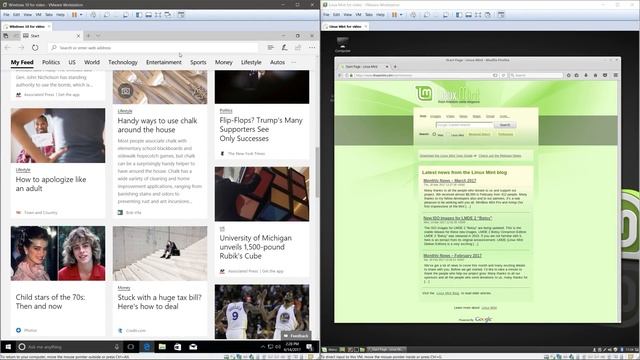Screen dimensions: 640x360
Task: Open 'Child stars of the 70s' article
Action: [50, 302]
